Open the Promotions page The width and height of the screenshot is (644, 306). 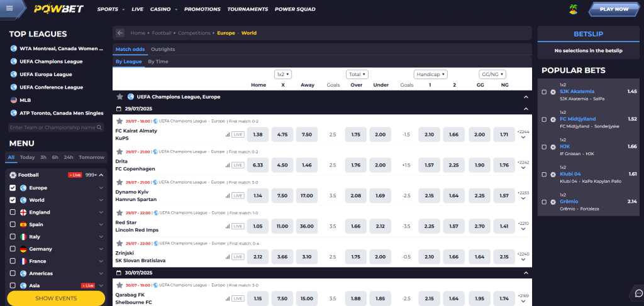coord(202,9)
